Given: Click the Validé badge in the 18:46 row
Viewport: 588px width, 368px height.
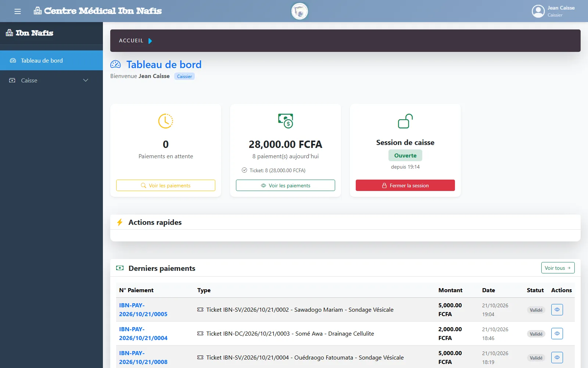Looking at the screenshot, I should (x=536, y=334).
